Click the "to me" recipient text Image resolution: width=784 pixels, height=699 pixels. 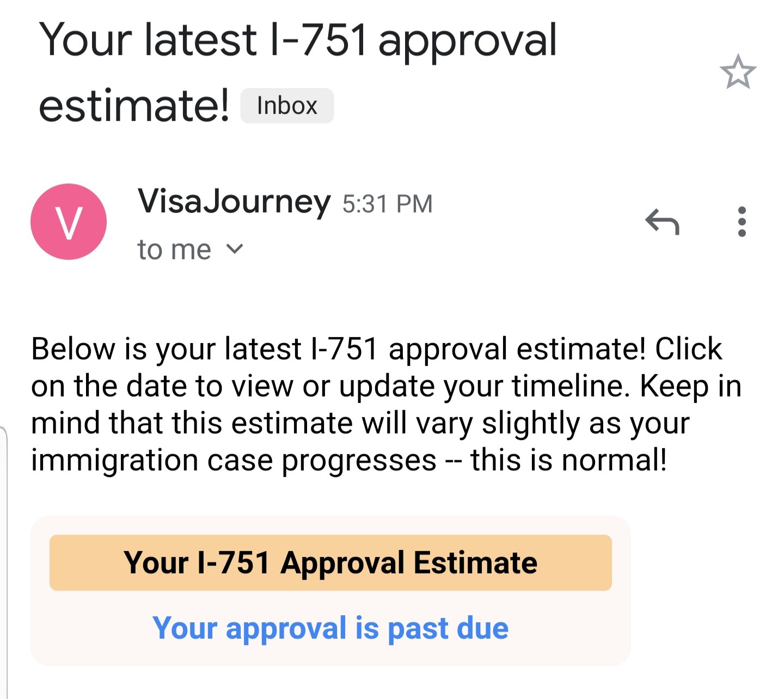[174, 250]
